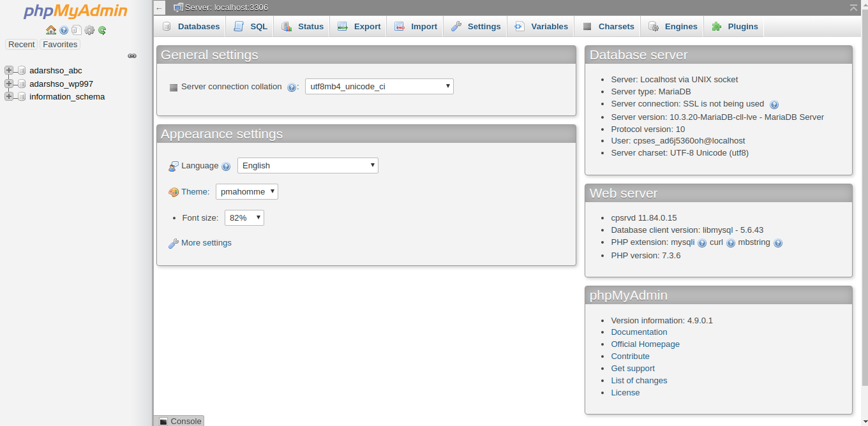Click the Favorites button in sidebar
This screenshot has height=426, width=868.
[x=60, y=44]
